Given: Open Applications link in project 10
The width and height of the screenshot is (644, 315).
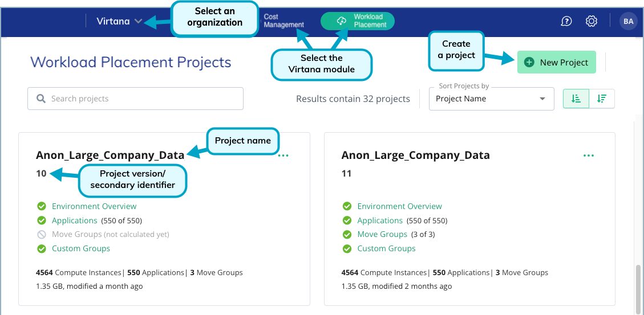Looking at the screenshot, I should (x=74, y=220).
